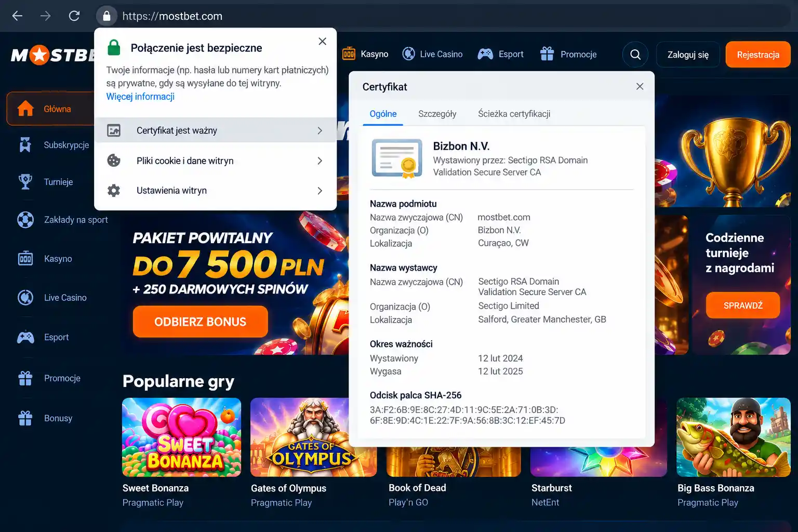Open Ustawienia witryn entry
798x532 pixels.
click(215, 191)
